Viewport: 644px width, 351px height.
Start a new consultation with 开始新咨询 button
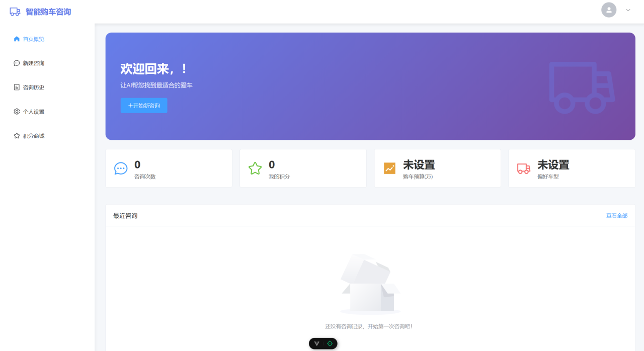pyautogui.click(x=144, y=106)
